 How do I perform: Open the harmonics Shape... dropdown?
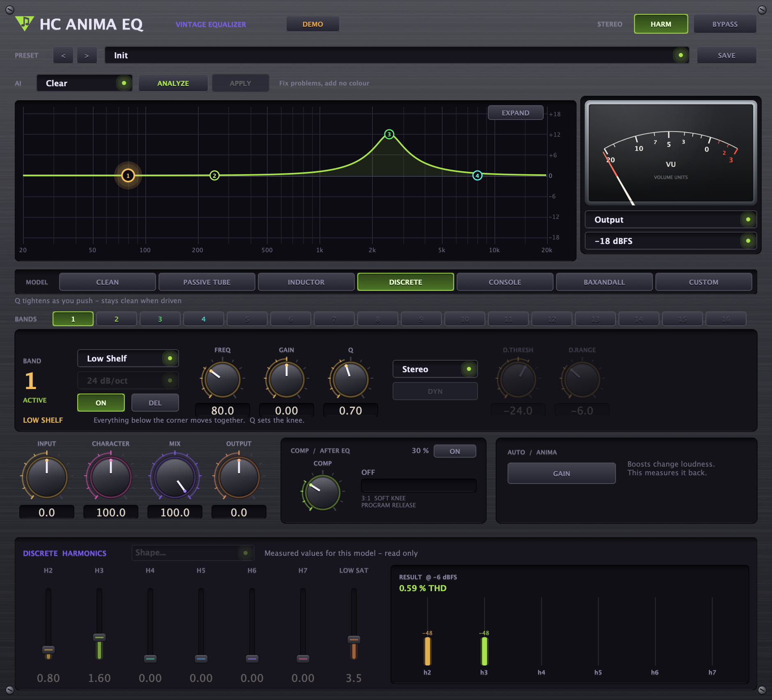(193, 553)
